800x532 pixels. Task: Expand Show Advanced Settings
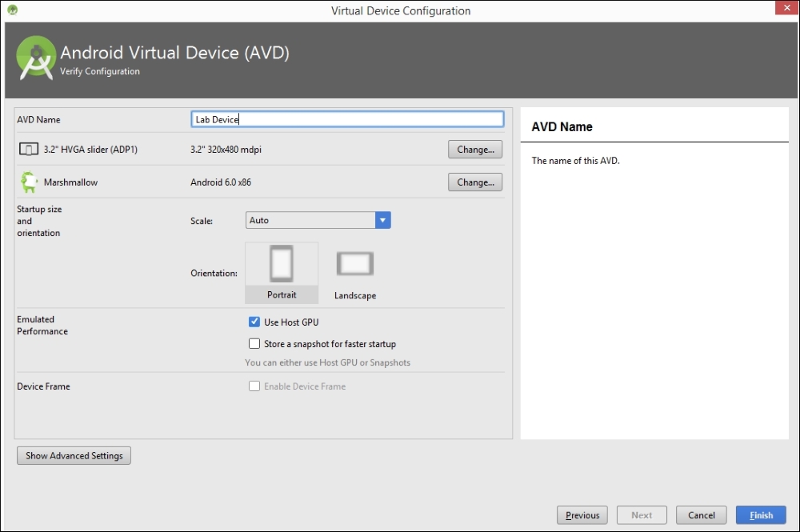coord(74,456)
